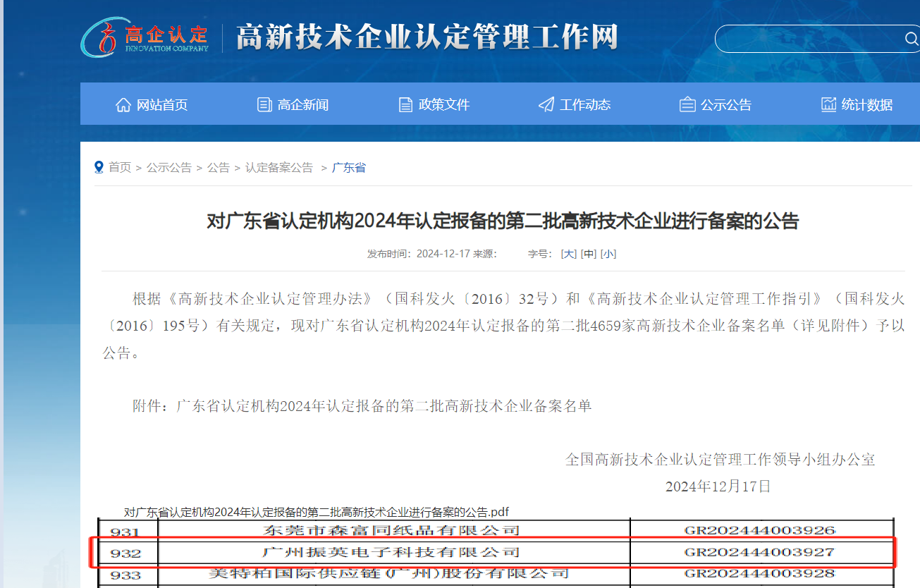This screenshot has height=588, width=920.
Task: Click the news document icon beside 高企新闻
Action: [x=264, y=104]
